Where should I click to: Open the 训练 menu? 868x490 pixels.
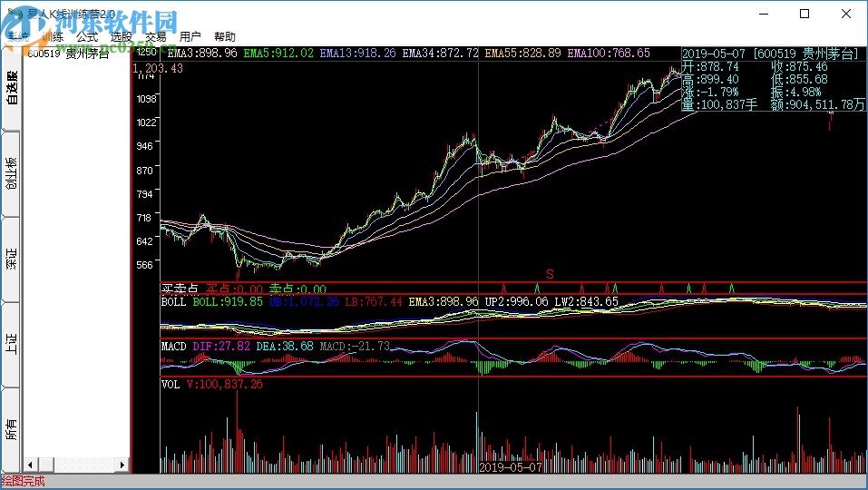pyautogui.click(x=53, y=36)
